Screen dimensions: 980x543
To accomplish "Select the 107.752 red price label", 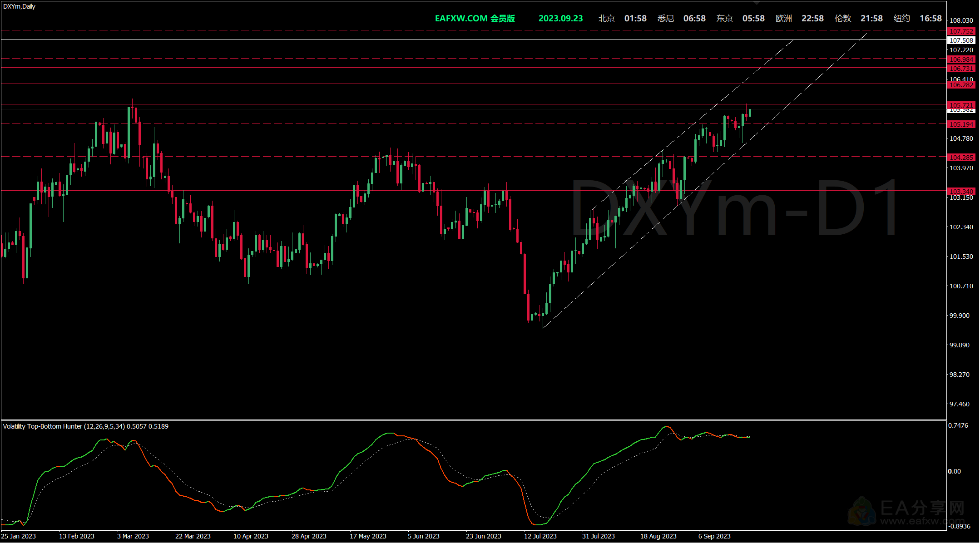I will tap(961, 31).
